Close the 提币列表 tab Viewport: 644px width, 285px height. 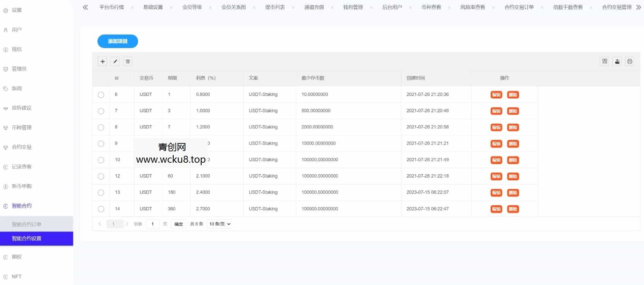pyautogui.click(x=293, y=7)
